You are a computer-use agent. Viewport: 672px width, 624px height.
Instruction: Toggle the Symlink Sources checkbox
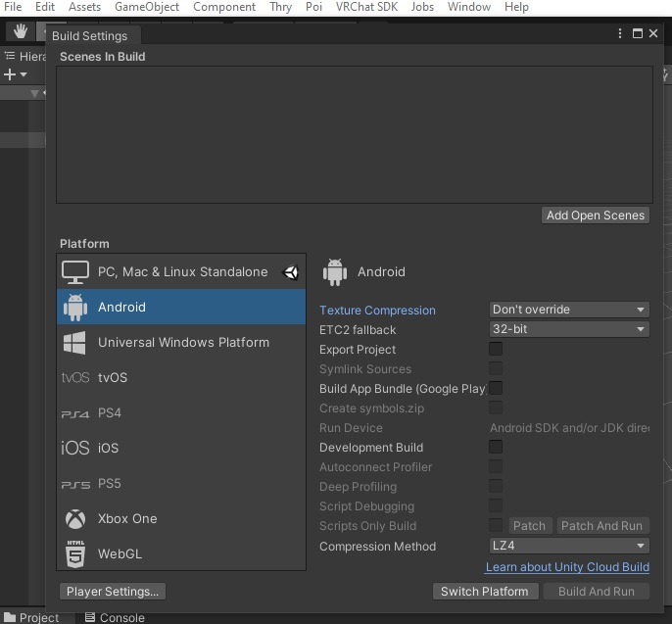point(496,368)
